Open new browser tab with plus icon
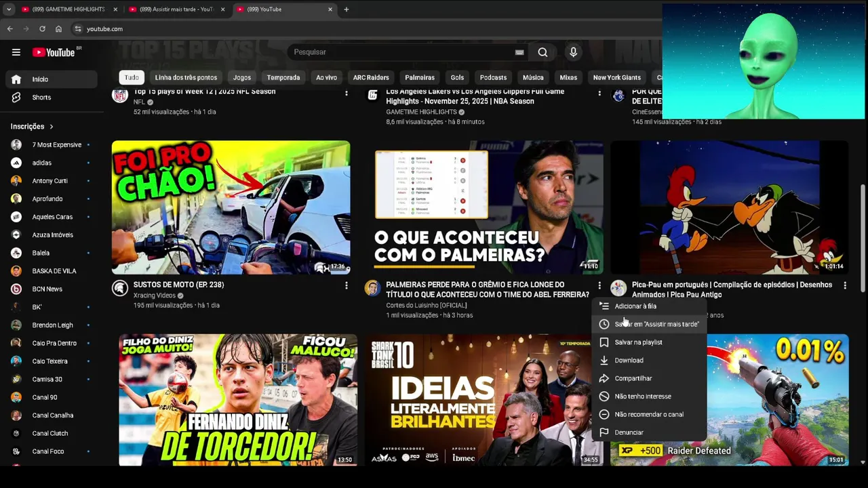The height and width of the screenshot is (488, 868). [346, 9]
